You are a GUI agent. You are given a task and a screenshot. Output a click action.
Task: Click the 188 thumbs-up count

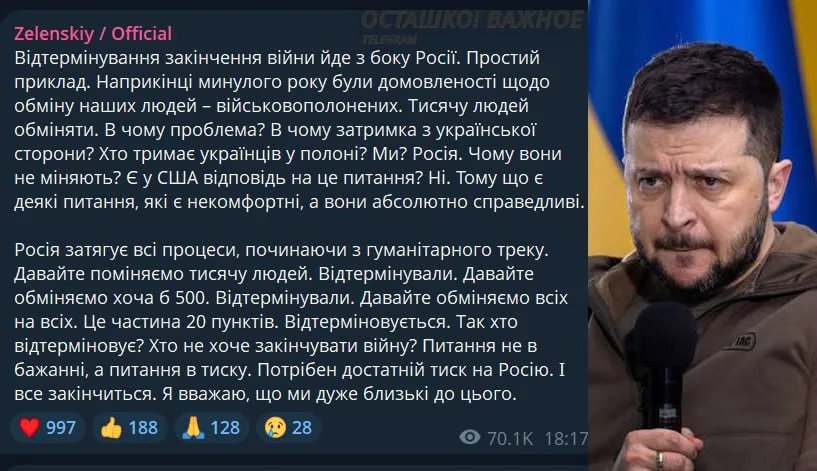click(143, 428)
